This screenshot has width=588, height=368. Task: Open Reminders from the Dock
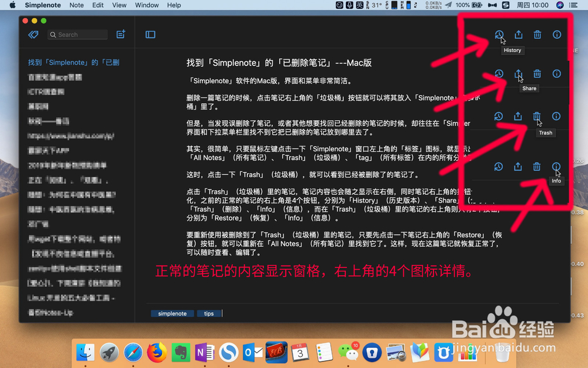click(x=325, y=353)
